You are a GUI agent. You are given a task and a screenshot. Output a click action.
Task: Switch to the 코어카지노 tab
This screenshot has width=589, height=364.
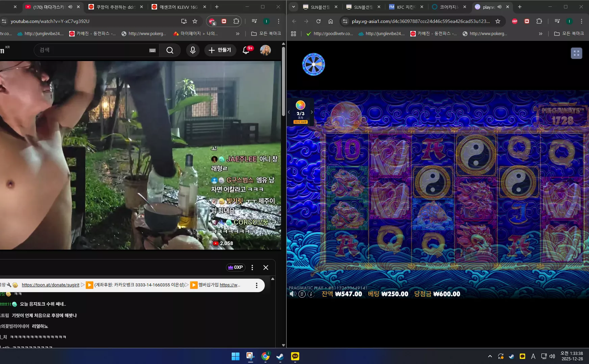(x=449, y=7)
